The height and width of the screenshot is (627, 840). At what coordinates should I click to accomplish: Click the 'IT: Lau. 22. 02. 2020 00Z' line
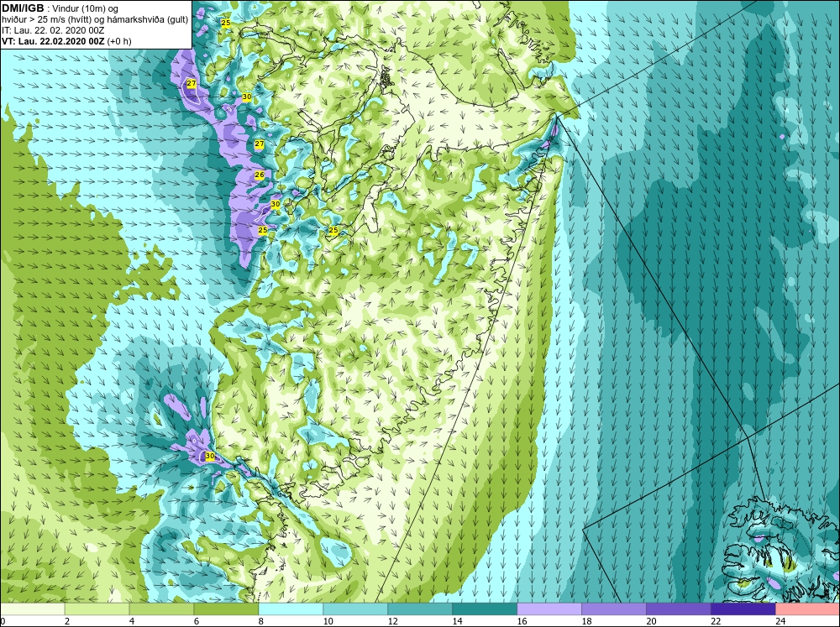tap(53, 30)
